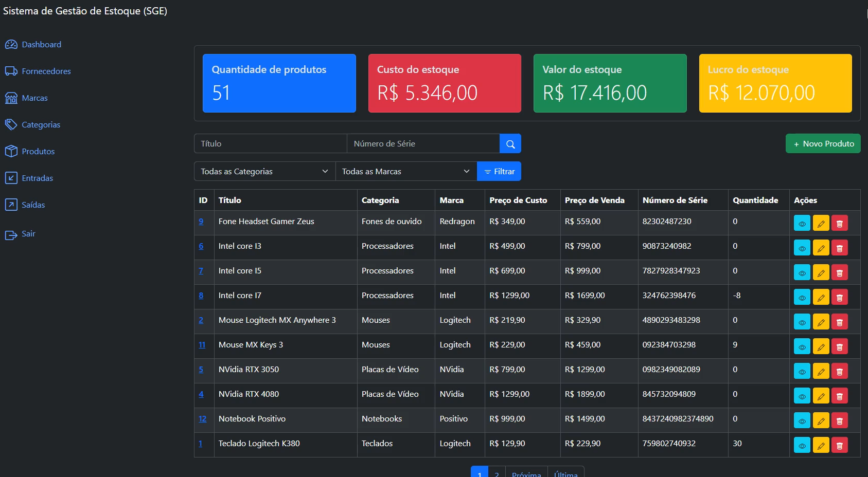Image resolution: width=868 pixels, height=477 pixels.
Task: Expand the Todas as Marcas dropdown
Action: (405, 172)
